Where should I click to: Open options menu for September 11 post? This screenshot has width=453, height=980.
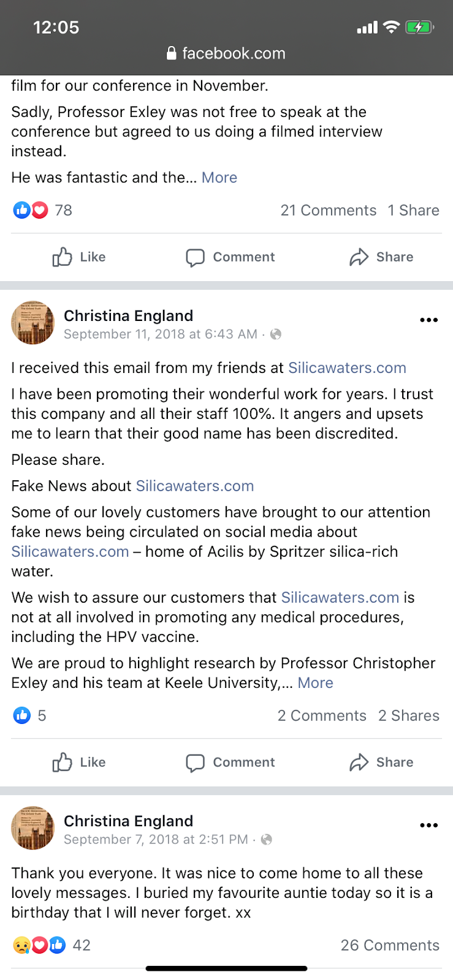tap(428, 320)
